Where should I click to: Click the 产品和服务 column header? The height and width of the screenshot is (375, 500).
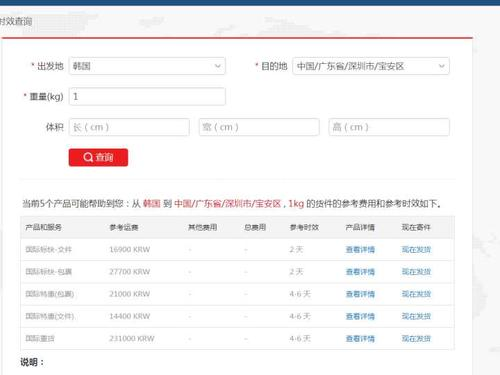(x=43, y=227)
